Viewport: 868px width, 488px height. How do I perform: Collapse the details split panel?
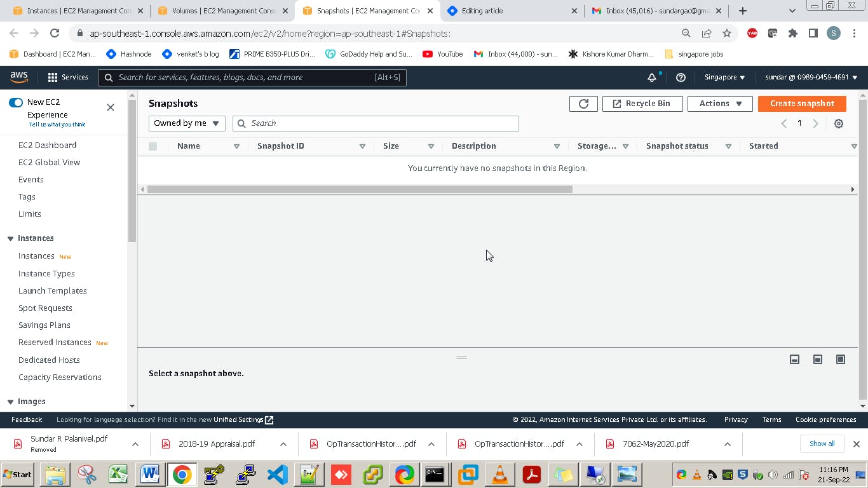(x=794, y=360)
